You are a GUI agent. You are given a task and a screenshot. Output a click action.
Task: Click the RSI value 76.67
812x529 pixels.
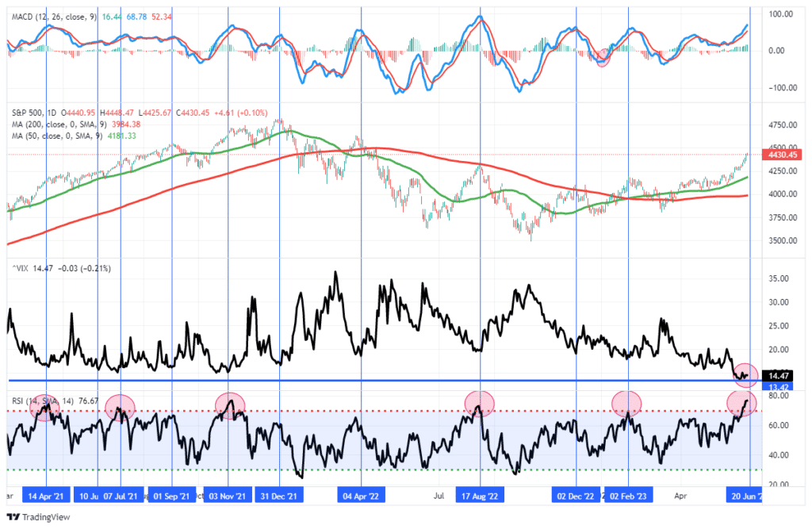(89, 401)
